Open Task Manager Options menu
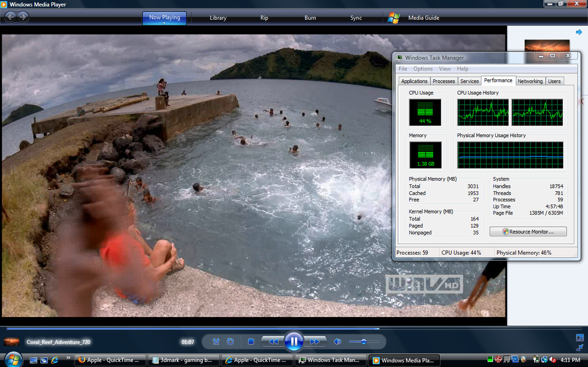Screen dimensions: 588x367 click(x=423, y=69)
